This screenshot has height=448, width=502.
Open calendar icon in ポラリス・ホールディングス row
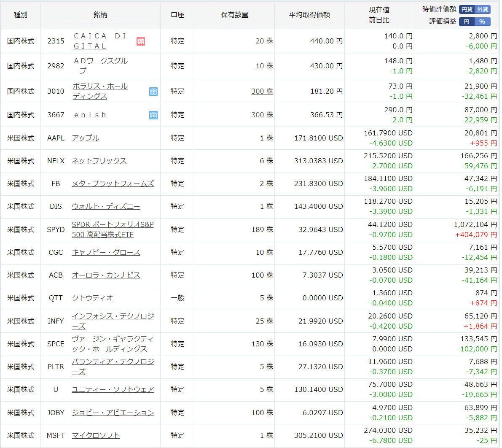[x=153, y=92]
